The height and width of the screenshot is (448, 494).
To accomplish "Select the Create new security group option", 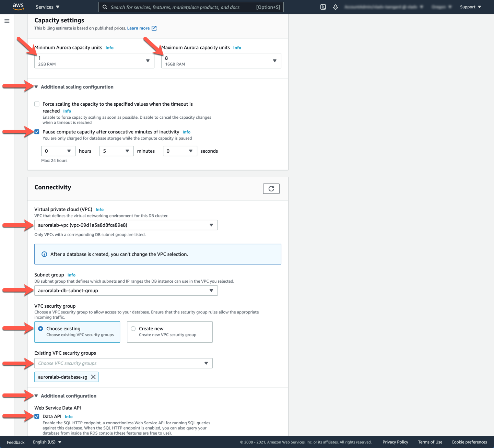I will click(x=133, y=329).
